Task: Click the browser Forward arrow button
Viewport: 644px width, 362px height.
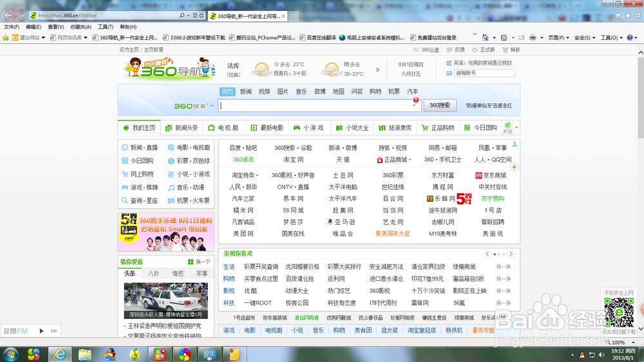Action: (x=22, y=15)
